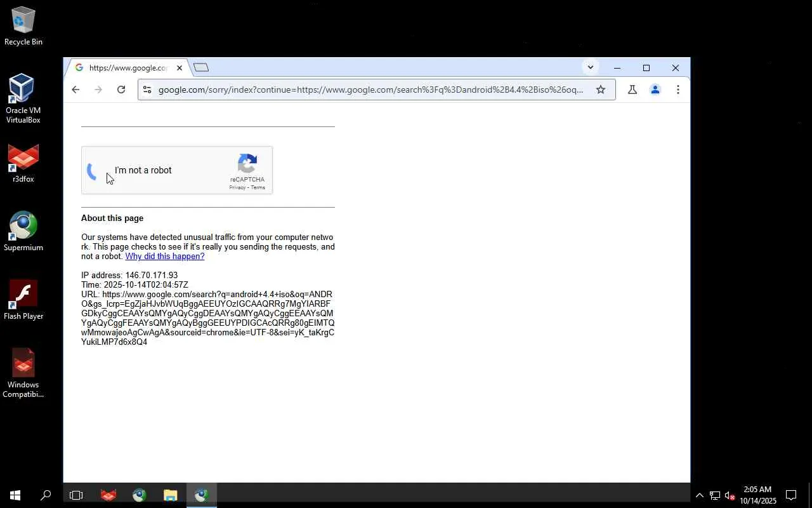Minimize the browser window

coord(617,68)
